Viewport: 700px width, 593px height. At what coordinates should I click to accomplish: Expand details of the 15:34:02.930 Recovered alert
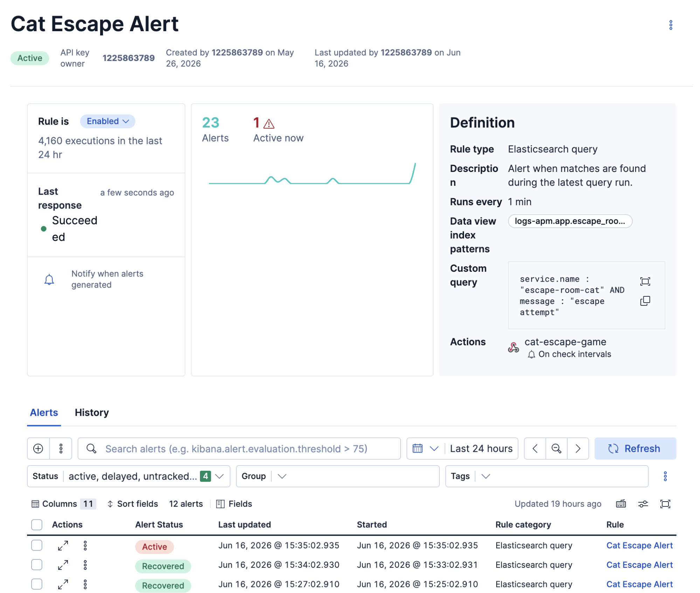coord(63,565)
